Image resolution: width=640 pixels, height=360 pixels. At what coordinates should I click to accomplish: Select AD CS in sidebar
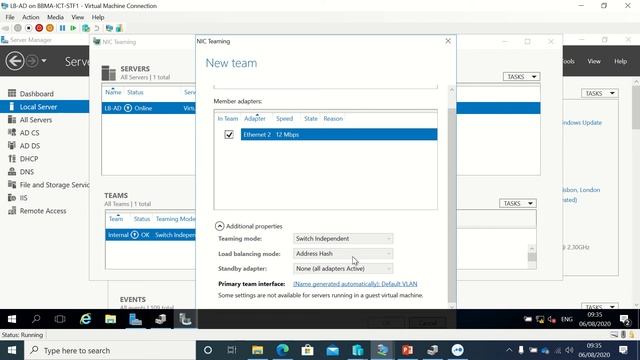(x=29, y=133)
